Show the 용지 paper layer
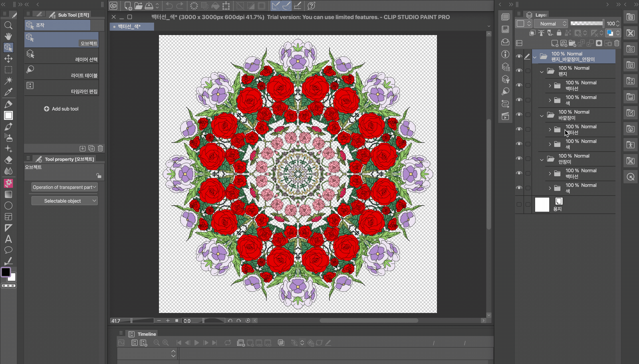Viewport: 639px width, 364px height. click(519, 204)
